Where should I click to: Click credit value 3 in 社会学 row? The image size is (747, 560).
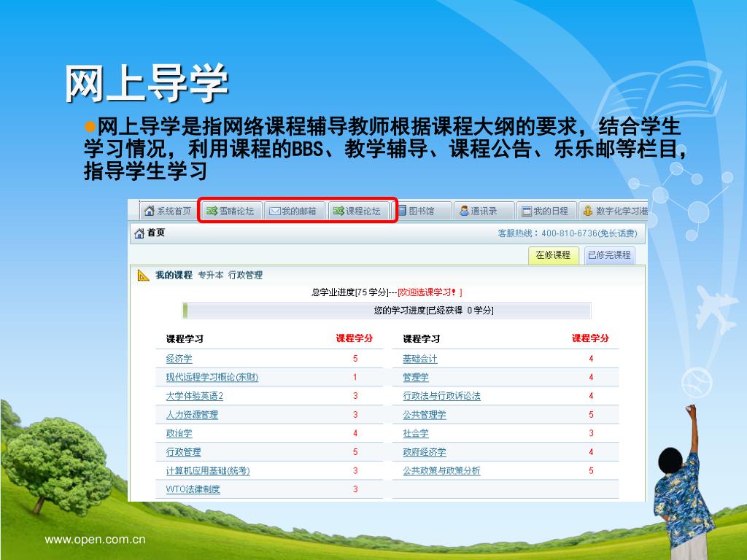click(x=591, y=433)
